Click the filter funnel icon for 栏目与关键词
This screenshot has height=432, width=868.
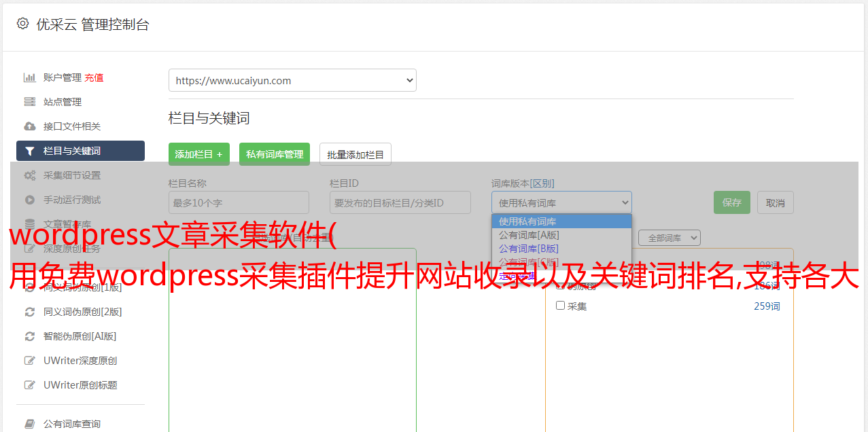coord(30,151)
